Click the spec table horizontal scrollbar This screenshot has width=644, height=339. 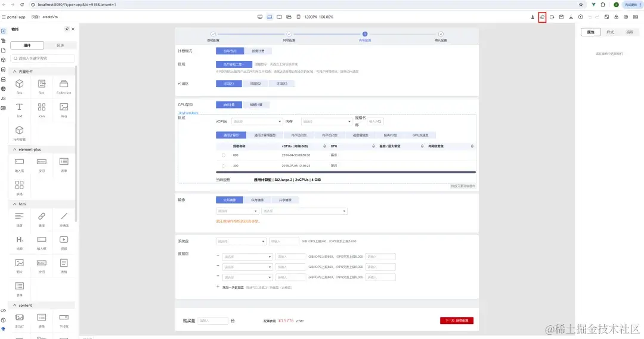coord(346,172)
